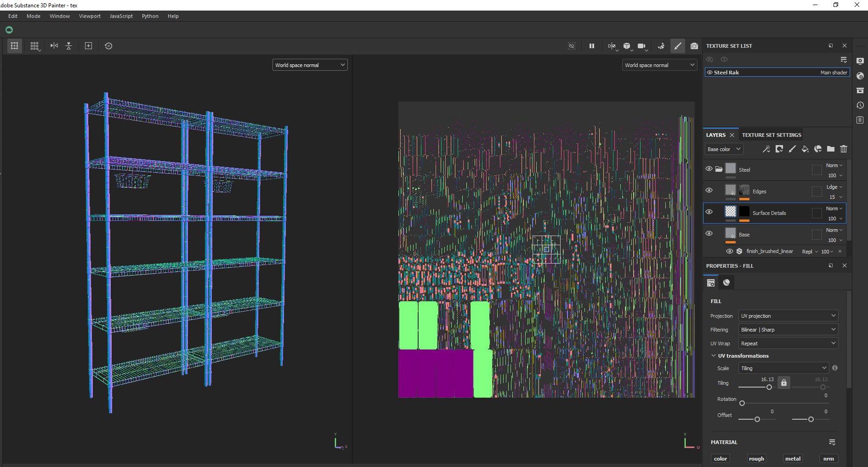
Task: Click the trash icon to delete the layer
Action: (844, 149)
